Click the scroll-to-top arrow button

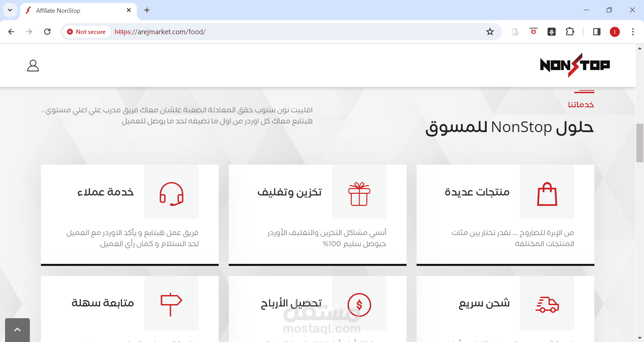(17, 330)
